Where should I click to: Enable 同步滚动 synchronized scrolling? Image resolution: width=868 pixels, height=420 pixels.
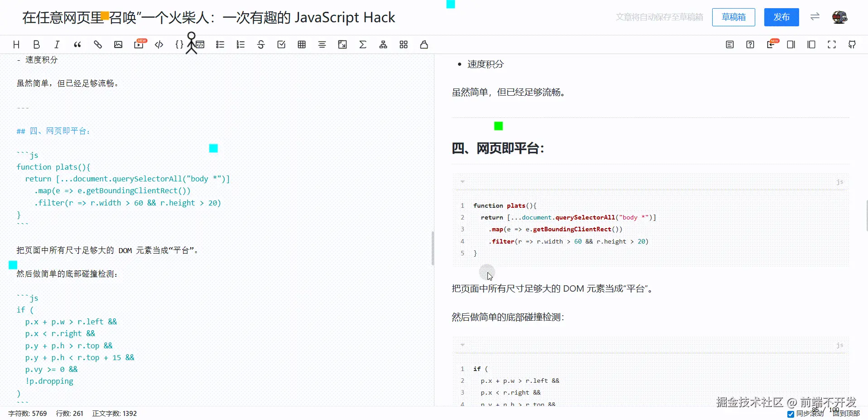pyautogui.click(x=791, y=414)
